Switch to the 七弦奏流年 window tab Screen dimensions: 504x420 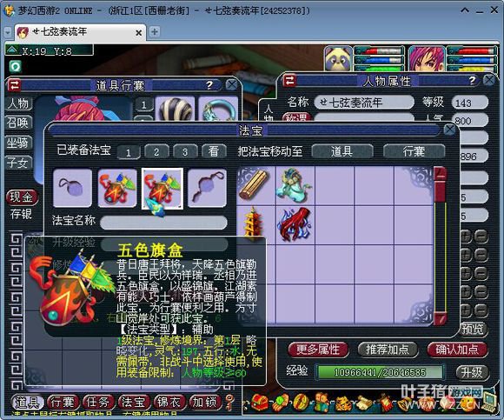(80, 32)
